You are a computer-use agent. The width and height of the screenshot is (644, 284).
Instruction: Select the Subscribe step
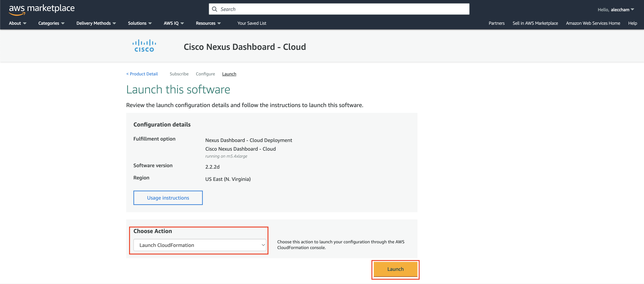tap(179, 74)
